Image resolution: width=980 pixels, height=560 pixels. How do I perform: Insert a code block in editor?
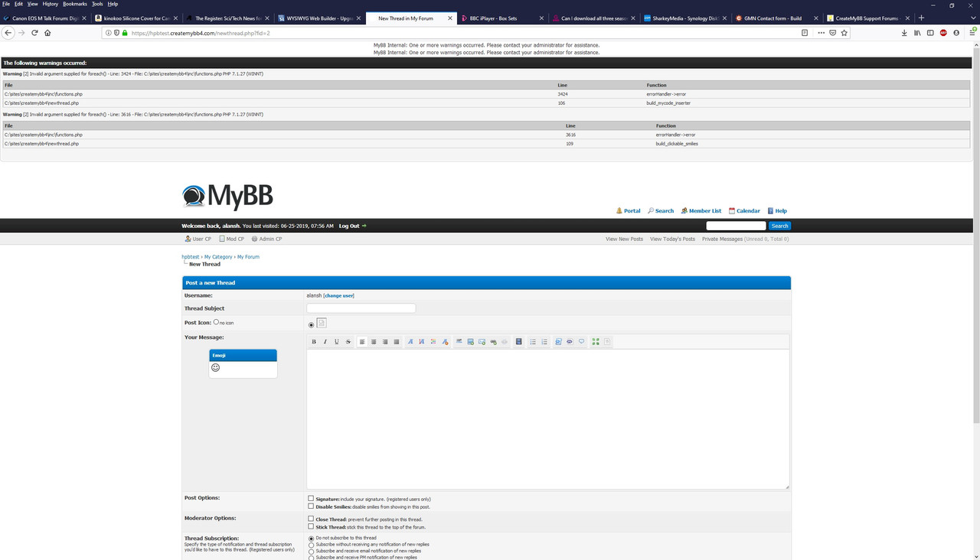[558, 341]
